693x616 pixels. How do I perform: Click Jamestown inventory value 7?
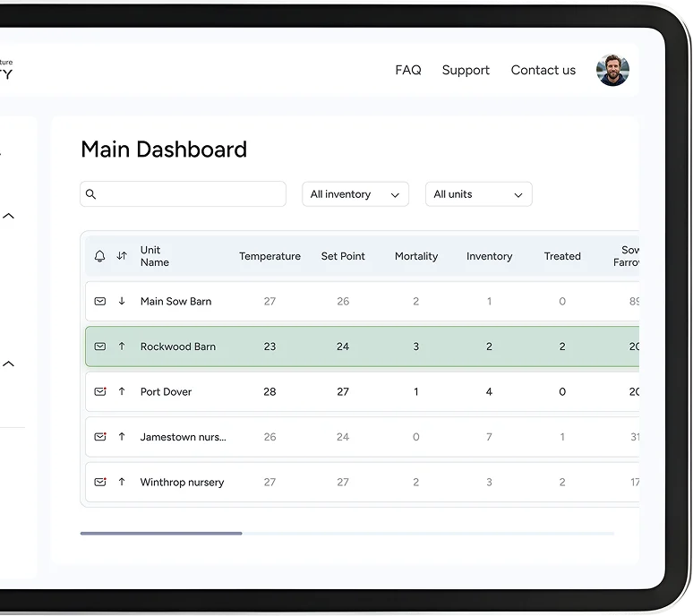[489, 437]
